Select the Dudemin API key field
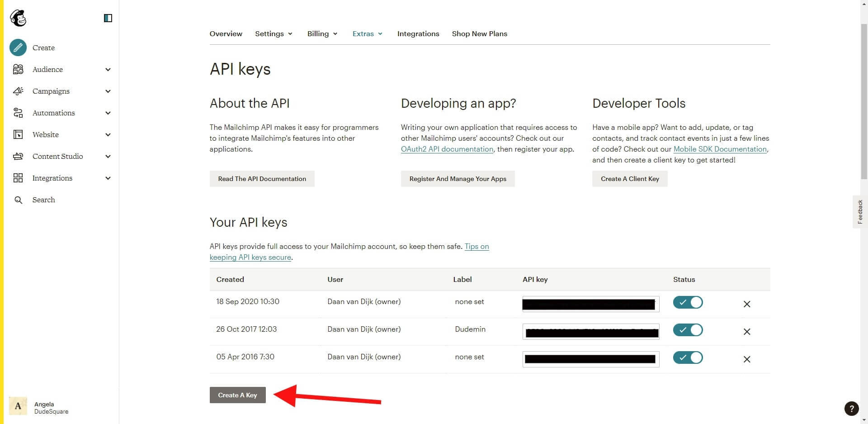Image resolution: width=868 pixels, height=424 pixels. click(x=591, y=332)
